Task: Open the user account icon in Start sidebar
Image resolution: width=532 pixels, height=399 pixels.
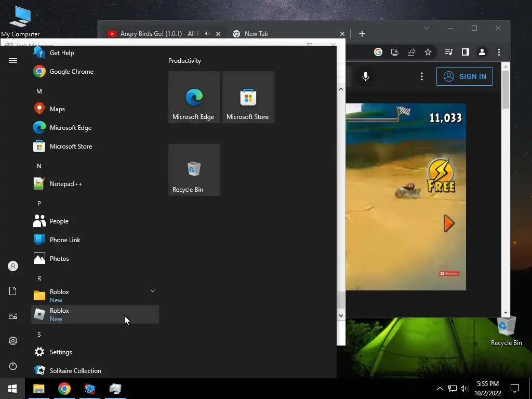Action: (13, 266)
